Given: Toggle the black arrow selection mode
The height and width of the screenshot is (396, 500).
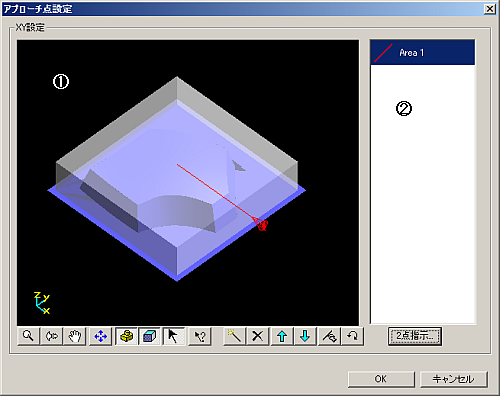Looking at the screenshot, I should [174, 336].
